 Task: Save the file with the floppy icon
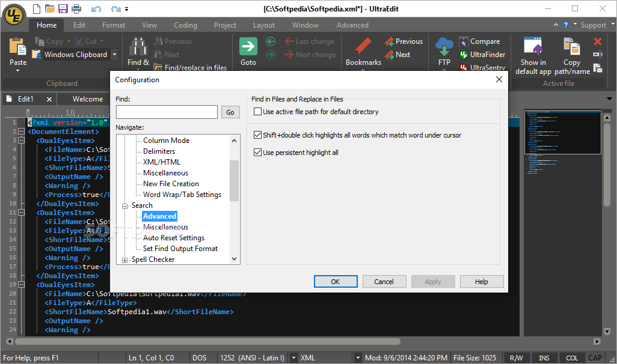[x=63, y=8]
